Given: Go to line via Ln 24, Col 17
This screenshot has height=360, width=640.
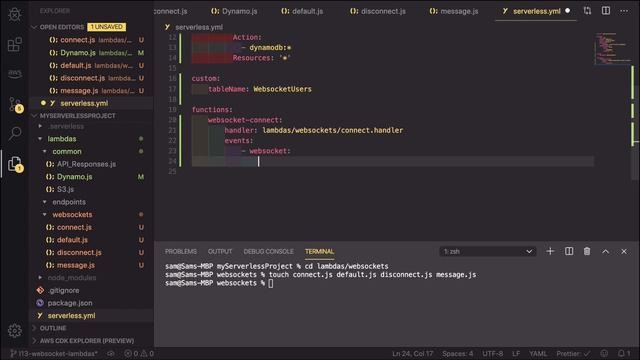Looking at the screenshot, I should 413,353.
